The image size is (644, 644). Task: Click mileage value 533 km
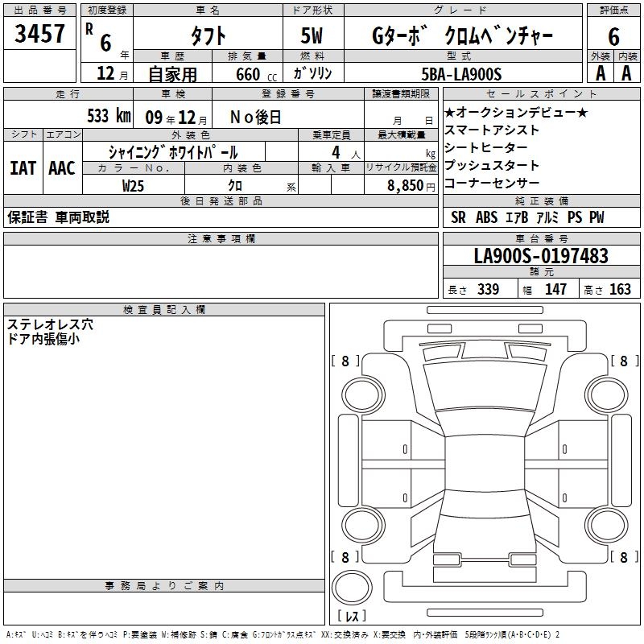109,116
